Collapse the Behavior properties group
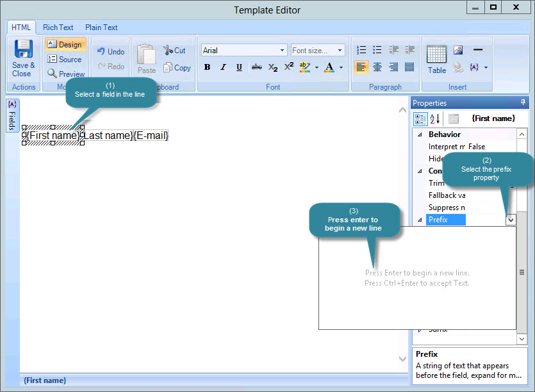Screen dimensions: 535x392 pos(418,134)
